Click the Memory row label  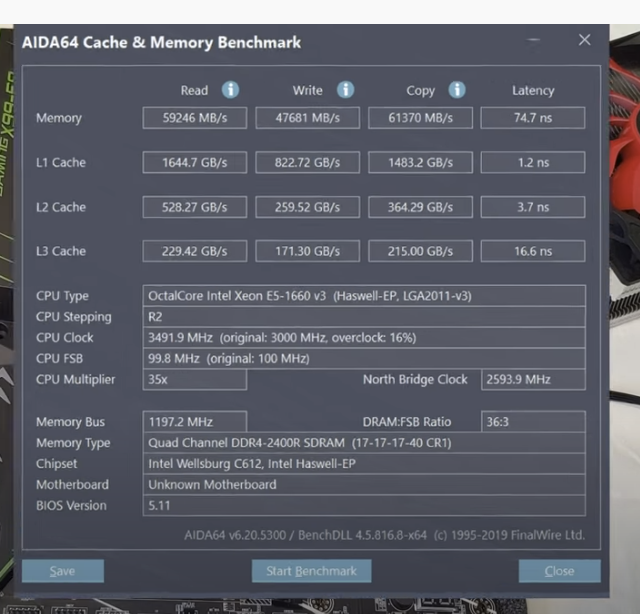pos(59,118)
